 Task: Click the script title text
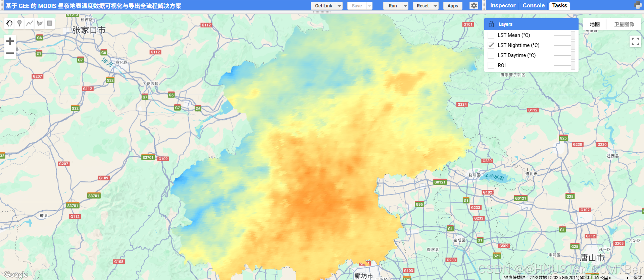[x=93, y=6]
